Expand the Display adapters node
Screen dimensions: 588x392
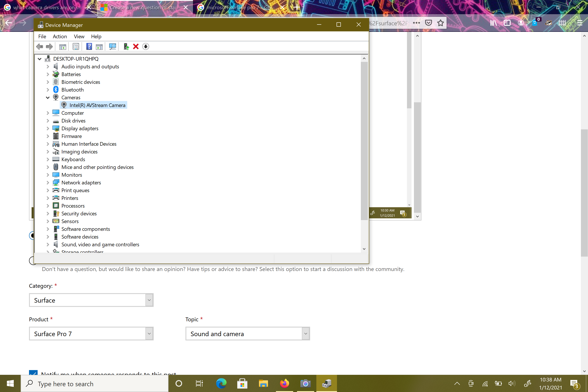tap(47, 129)
